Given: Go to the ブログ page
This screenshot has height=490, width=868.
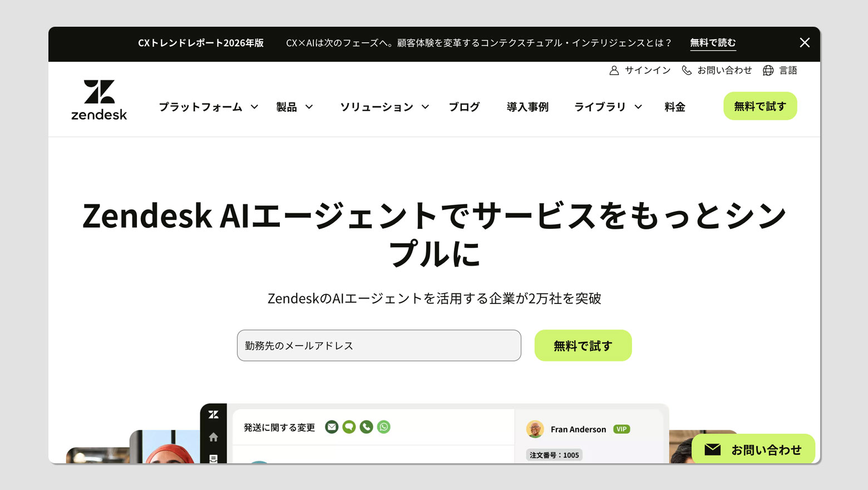Looking at the screenshot, I should tap(464, 107).
